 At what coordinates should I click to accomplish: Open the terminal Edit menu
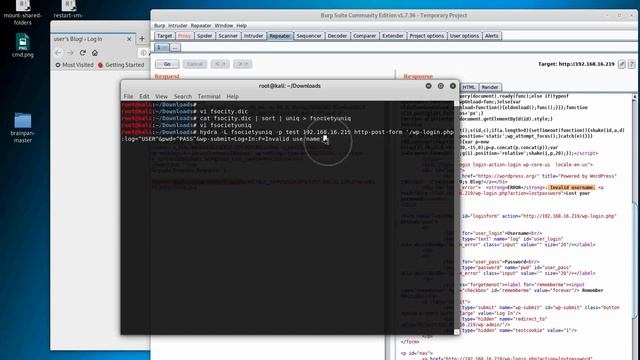tap(144, 96)
